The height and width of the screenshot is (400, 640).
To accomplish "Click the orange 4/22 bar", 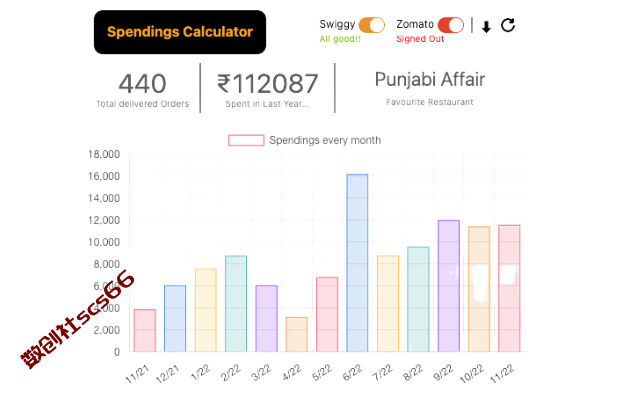I will (296, 334).
